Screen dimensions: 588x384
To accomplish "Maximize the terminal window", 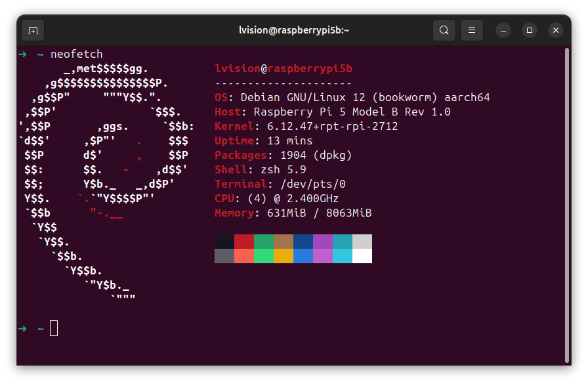I will (530, 30).
